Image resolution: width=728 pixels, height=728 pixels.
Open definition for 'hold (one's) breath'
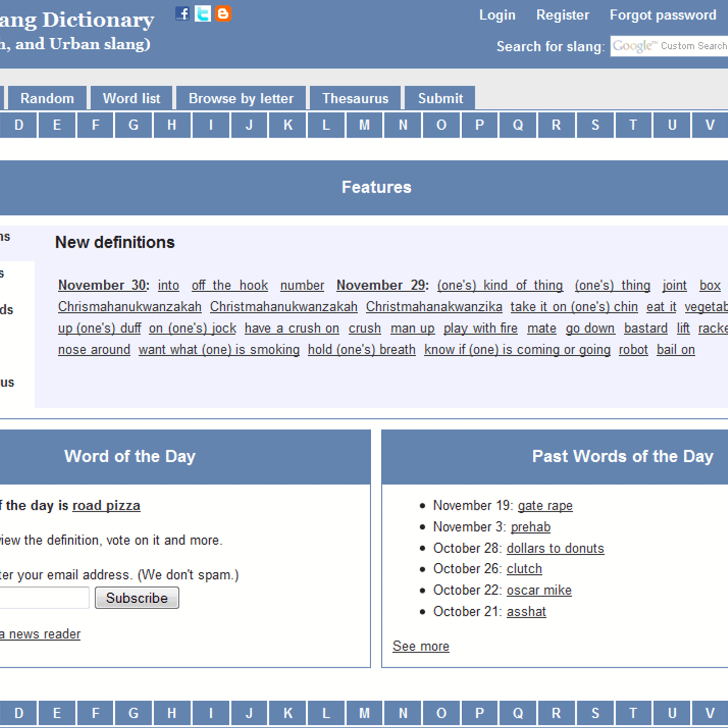(362, 349)
